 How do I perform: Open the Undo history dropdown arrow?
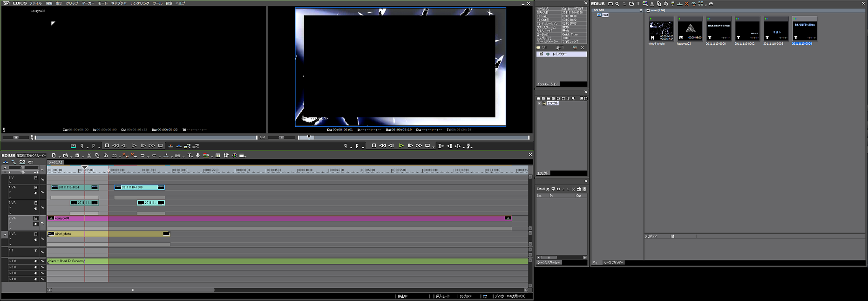(x=148, y=157)
